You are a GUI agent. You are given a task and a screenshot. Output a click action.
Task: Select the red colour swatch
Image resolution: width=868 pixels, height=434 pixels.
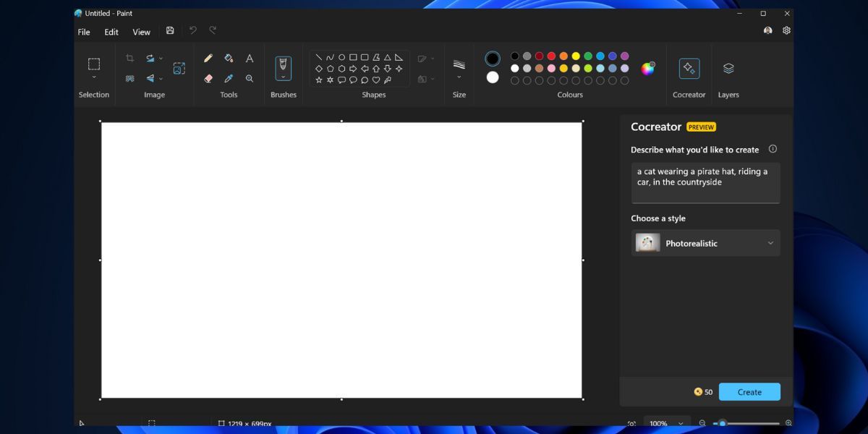[x=551, y=55]
